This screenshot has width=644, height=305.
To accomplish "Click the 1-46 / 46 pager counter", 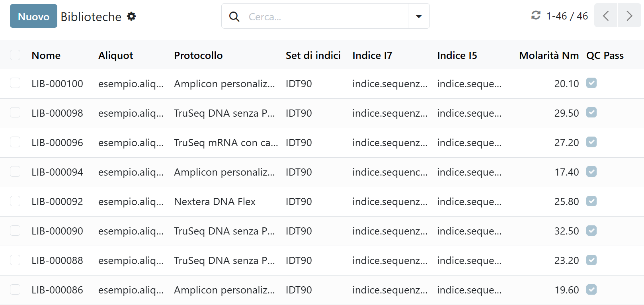I will [x=567, y=16].
